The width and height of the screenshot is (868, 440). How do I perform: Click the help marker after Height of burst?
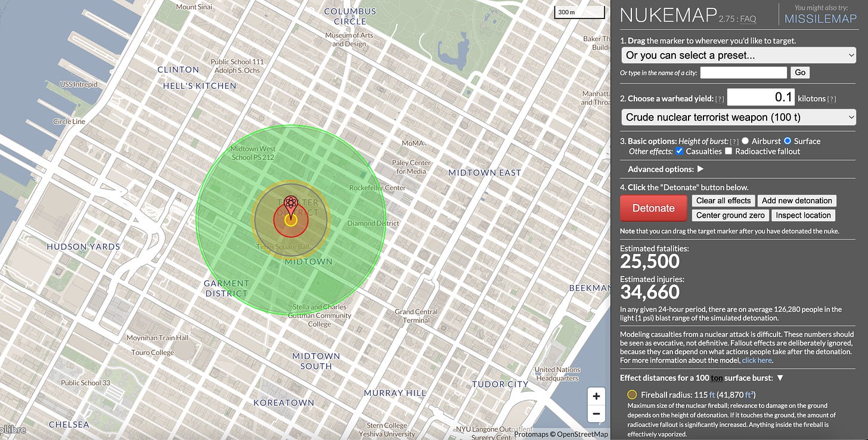click(734, 141)
